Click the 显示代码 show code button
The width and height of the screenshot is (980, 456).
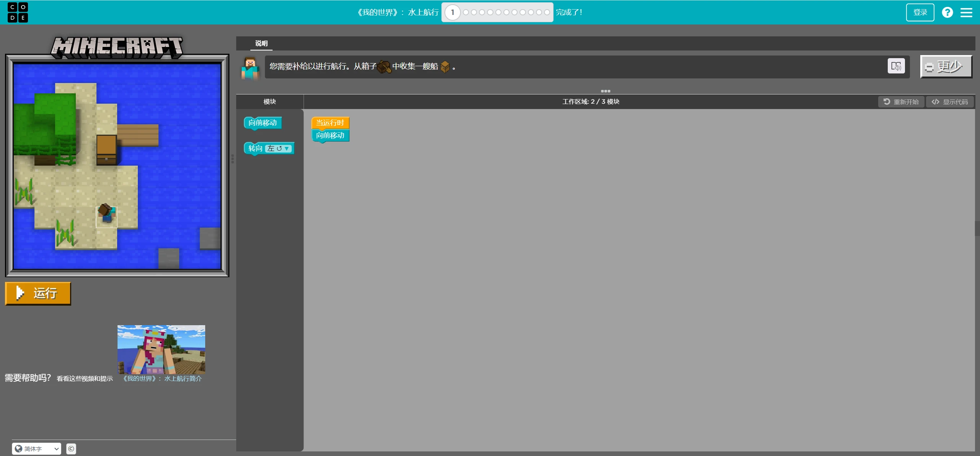[x=949, y=102]
